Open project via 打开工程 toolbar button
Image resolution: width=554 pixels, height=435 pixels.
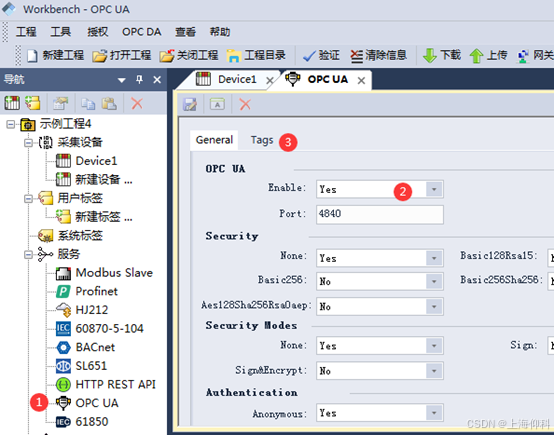click(122, 55)
